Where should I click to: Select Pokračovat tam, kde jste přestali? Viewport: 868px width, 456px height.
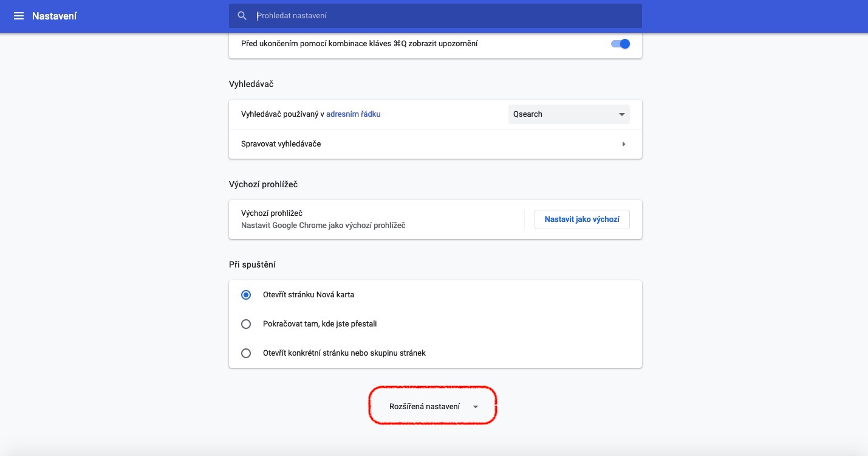(x=246, y=323)
